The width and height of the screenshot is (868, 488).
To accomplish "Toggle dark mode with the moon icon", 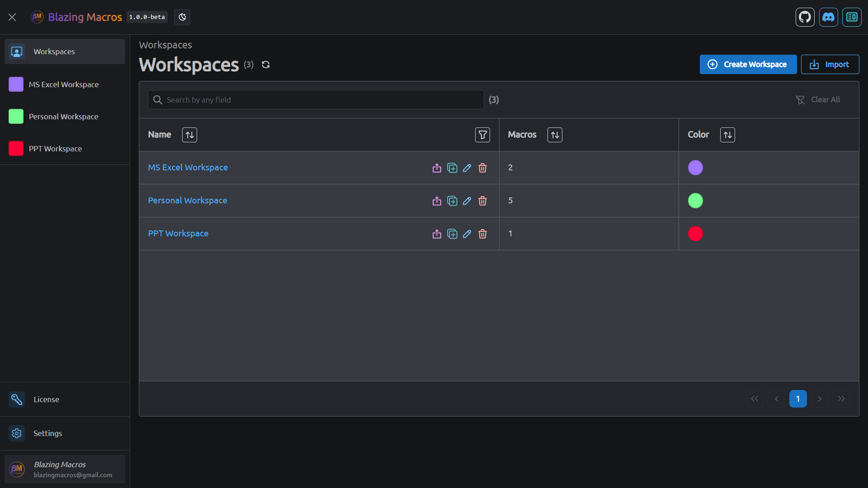I will click(182, 17).
